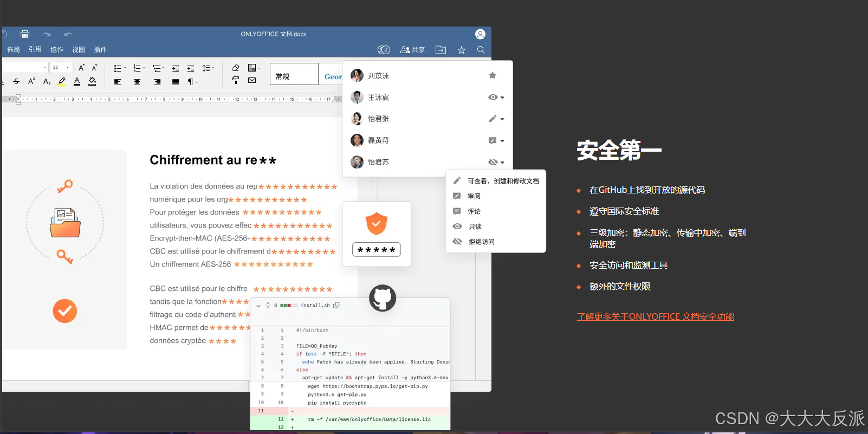
Task: Click the user avatar icon in title bar
Action: (480, 34)
